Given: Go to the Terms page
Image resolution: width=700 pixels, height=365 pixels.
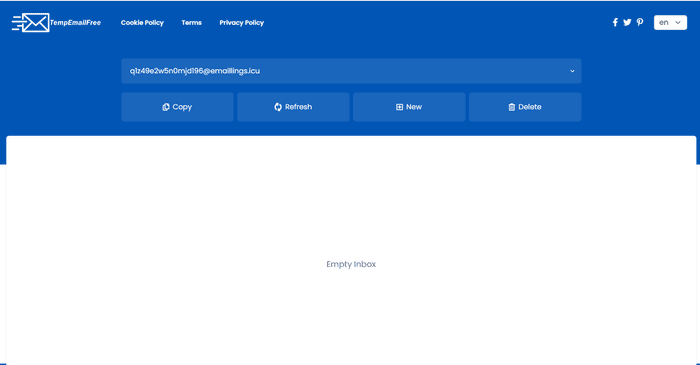Looking at the screenshot, I should 192,22.
